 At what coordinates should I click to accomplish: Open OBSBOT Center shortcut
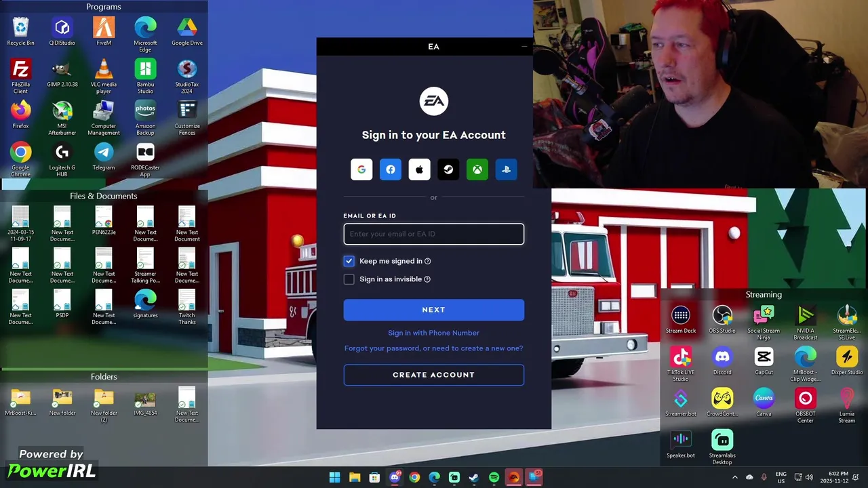tap(806, 405)
